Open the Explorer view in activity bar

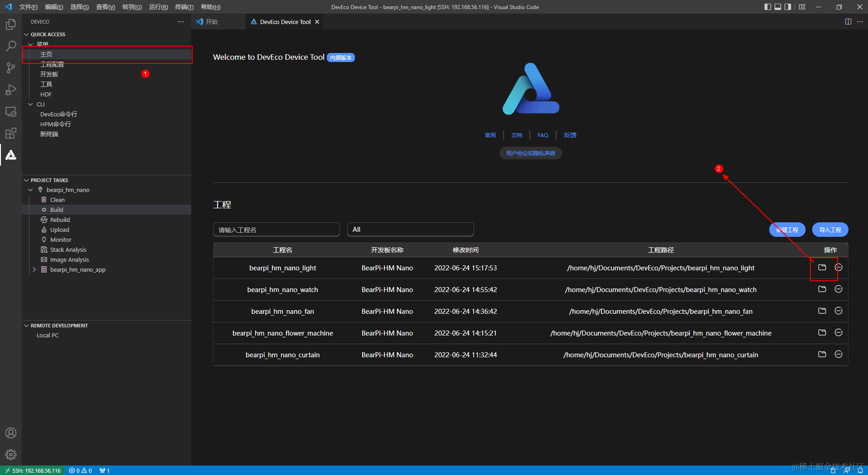click(11, 24)
